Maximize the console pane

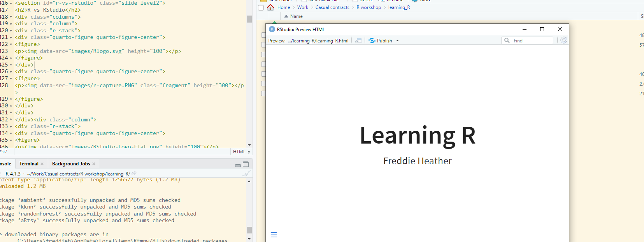point(246,164)
